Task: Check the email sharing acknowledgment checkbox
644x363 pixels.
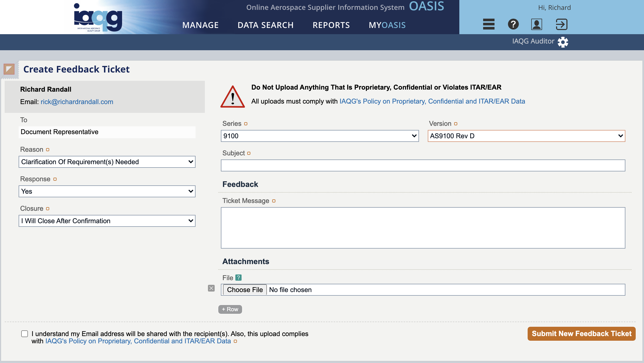Action: pyautogui.click(x=25, y=334)
